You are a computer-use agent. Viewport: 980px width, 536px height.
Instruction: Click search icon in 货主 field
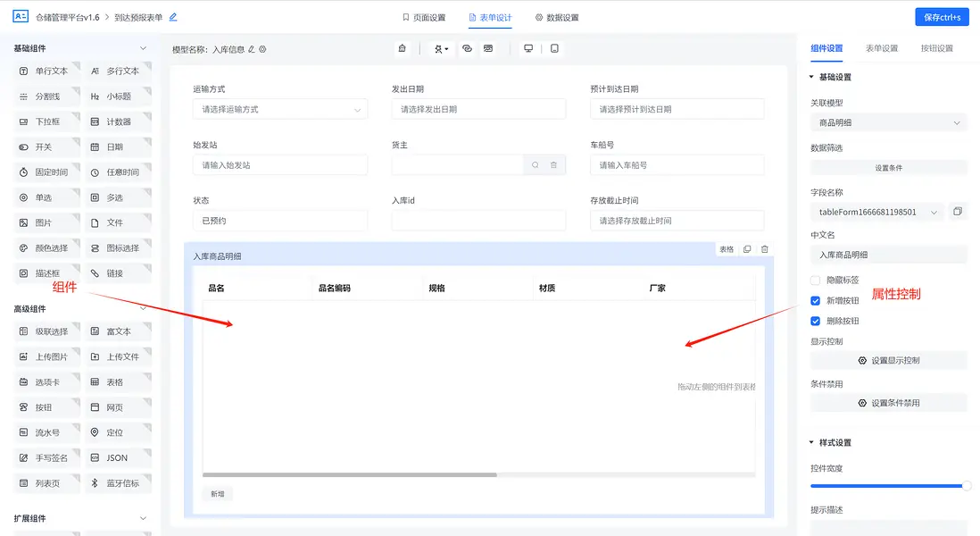tap(535, 165)
